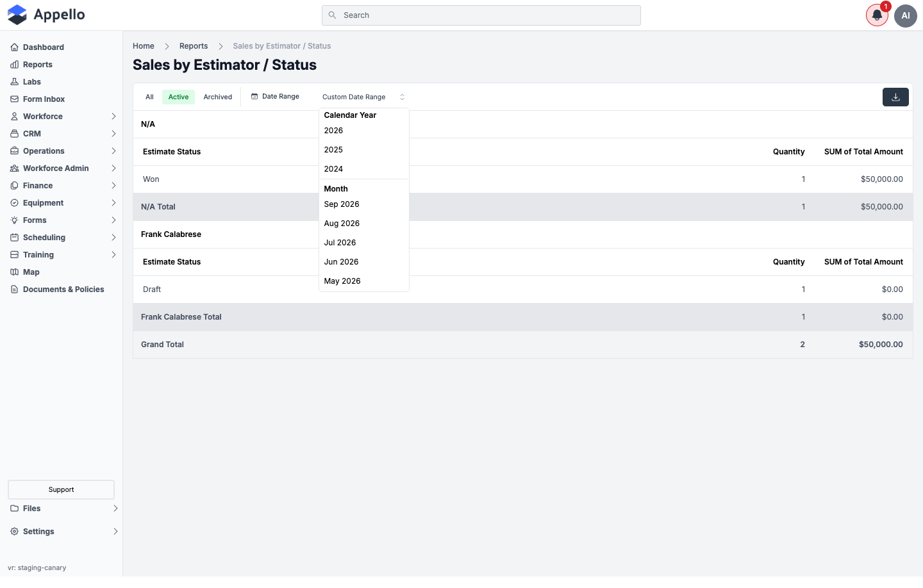Viewport: 923px width, 588px height.
Task: Click the download report icon button
Action: click(x=895, y=97)
